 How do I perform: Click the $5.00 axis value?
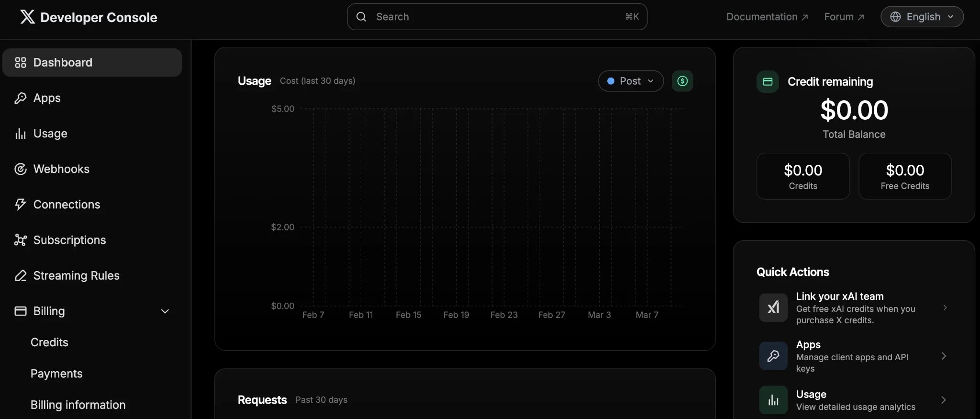283,109
